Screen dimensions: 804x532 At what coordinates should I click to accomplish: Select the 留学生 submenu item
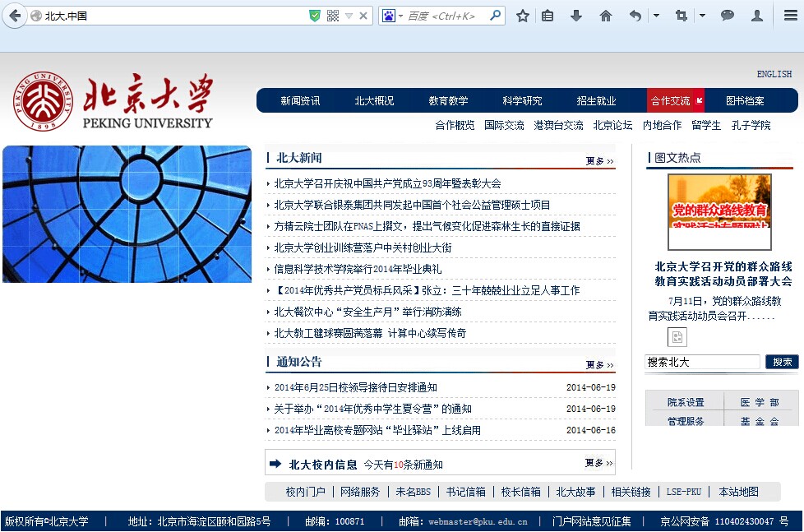[x=706, y=125]
